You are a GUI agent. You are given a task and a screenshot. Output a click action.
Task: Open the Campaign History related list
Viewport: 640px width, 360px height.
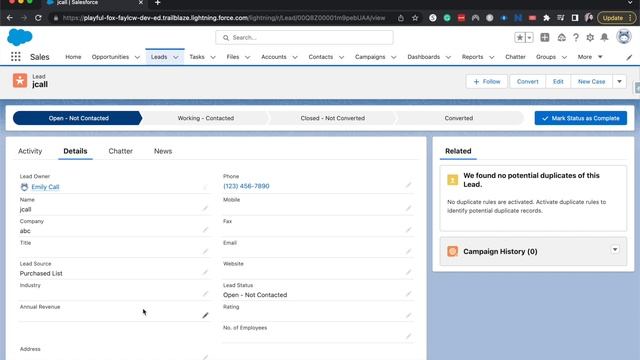(500, 251)
